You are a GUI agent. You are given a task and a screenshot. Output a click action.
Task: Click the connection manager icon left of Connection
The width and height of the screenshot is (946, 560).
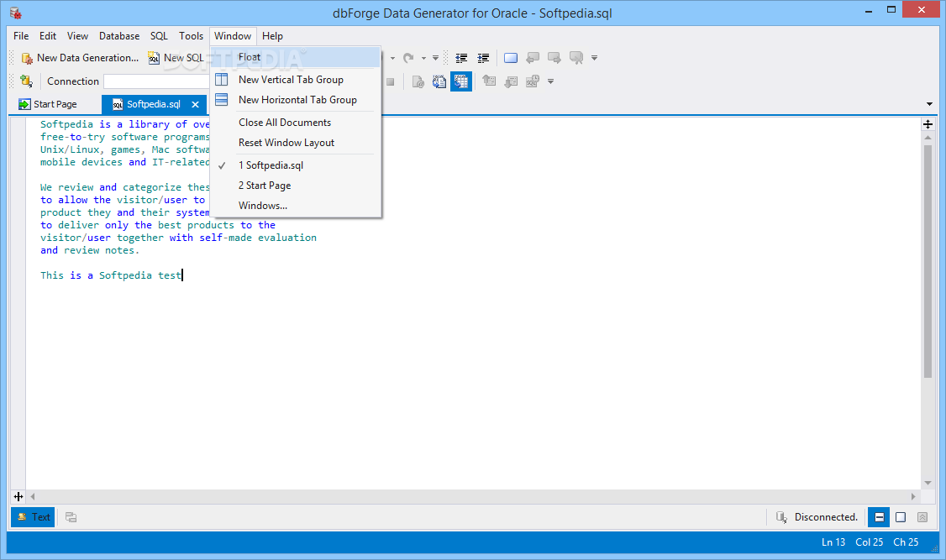point(26,81)
